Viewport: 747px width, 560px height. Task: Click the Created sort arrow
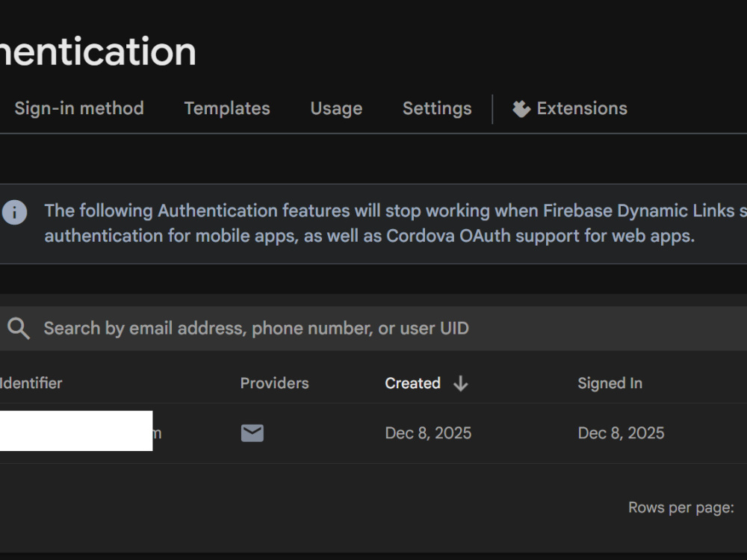click(461, 383)
